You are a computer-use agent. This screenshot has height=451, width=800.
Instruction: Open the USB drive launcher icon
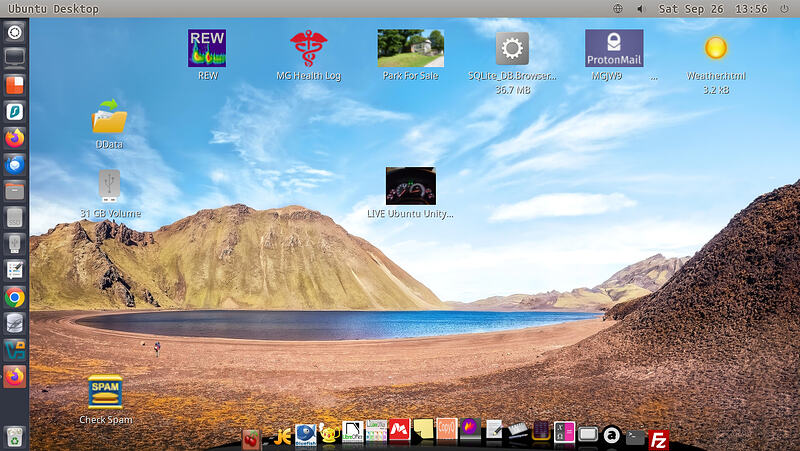point(14,244)
